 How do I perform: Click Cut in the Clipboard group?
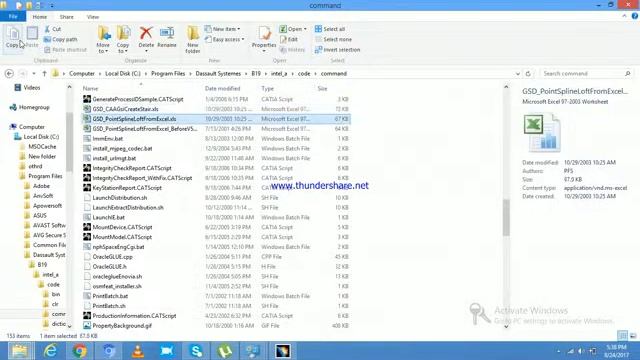coord(53,29)
